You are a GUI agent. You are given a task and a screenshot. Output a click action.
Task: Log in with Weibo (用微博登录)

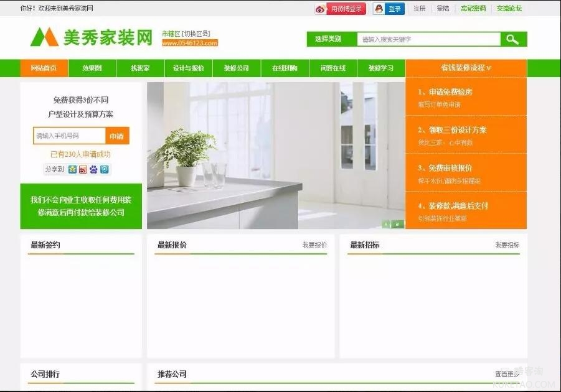tap(340, 9)
